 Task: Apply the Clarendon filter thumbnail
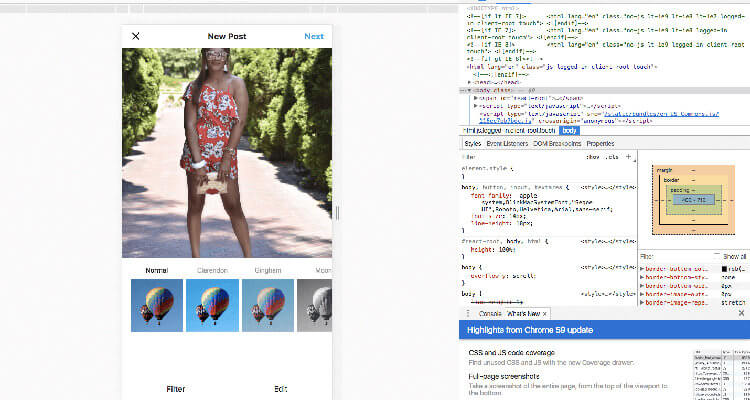point(208,303)
